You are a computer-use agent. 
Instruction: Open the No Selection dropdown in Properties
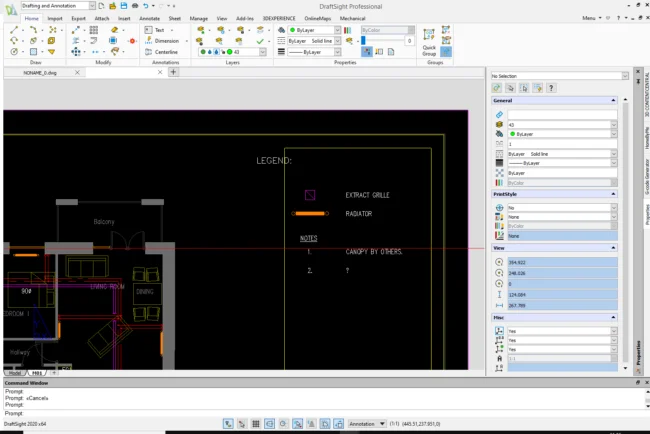(x=558, y=75)
